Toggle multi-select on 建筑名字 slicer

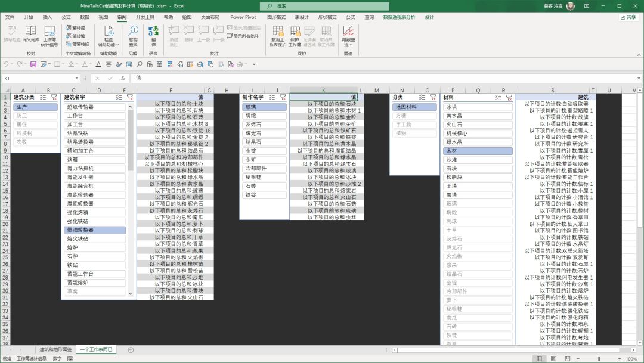pyautogui.click(x=120, y=97)
